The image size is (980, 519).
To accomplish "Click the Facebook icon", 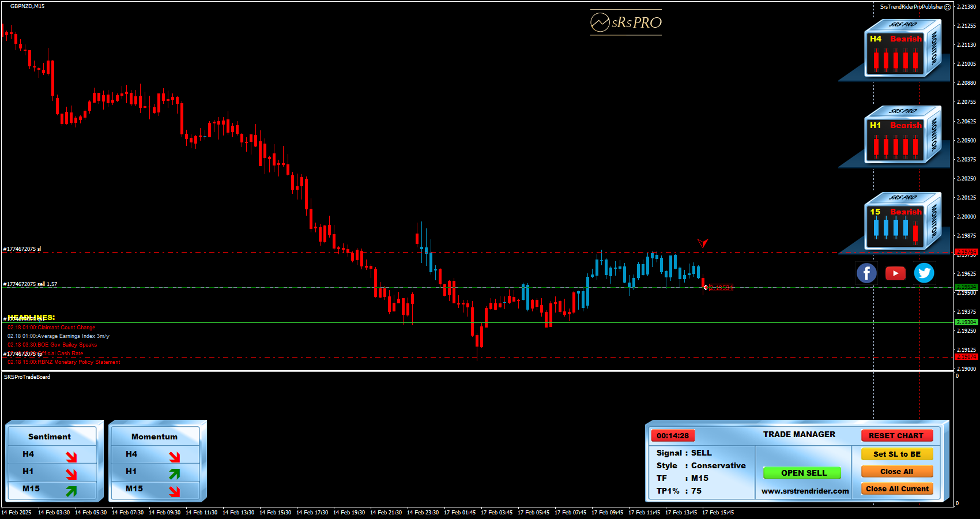I will coord(866,273).
